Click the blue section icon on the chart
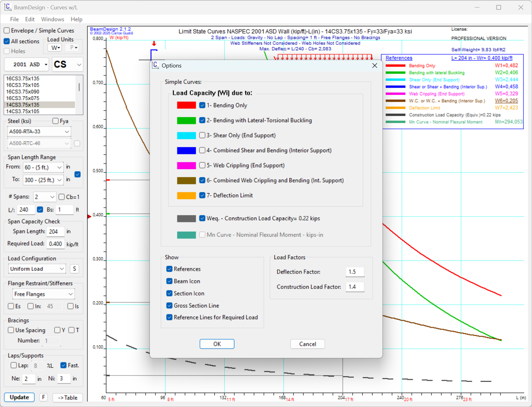532x407 pixels. click(153, 54)
